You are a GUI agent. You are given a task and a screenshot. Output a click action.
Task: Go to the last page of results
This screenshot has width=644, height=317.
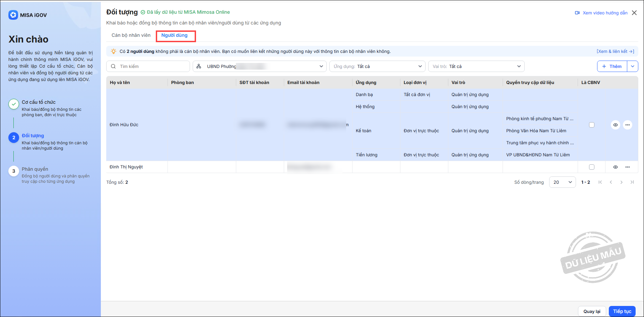coord(632,182)
